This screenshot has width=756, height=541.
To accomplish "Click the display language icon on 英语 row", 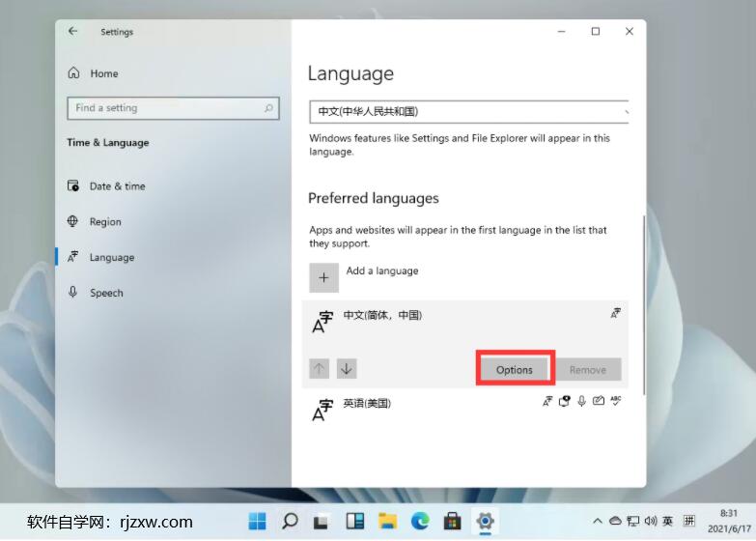I will (x=547, y=401).
